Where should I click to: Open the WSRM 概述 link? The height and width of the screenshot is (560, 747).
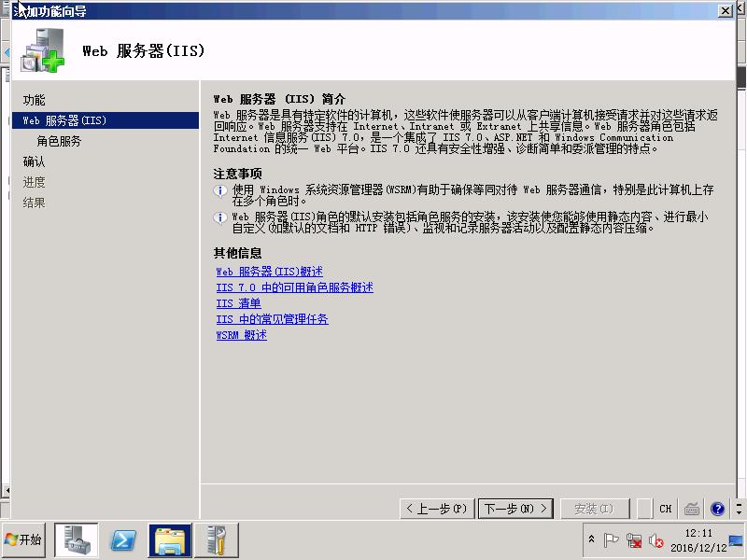[241, 335]
